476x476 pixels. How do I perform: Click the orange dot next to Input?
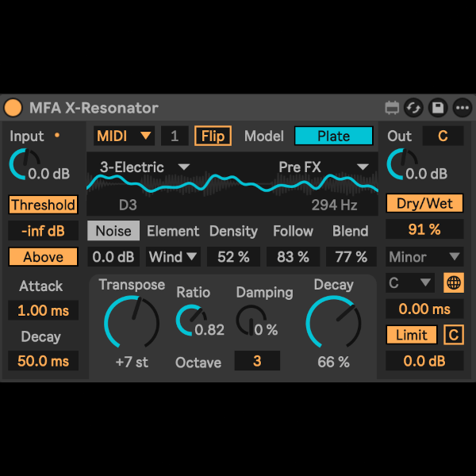point(56,136)
